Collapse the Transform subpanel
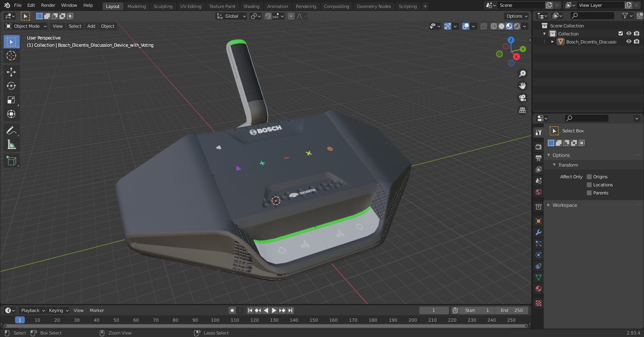Screen dimensions: 644x337 point(554,165)
